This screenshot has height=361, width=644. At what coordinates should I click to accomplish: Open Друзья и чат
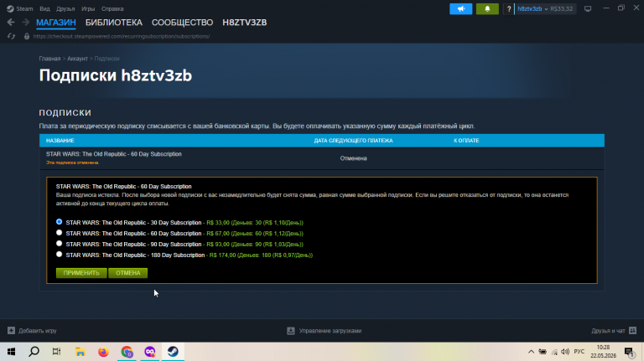[x=608, y=331]
